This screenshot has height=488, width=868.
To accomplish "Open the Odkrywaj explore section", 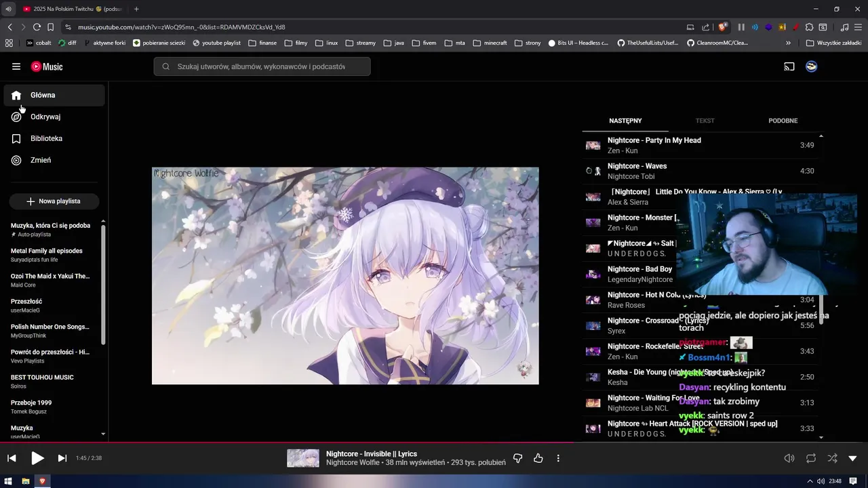I will click(x=54, y=117).
